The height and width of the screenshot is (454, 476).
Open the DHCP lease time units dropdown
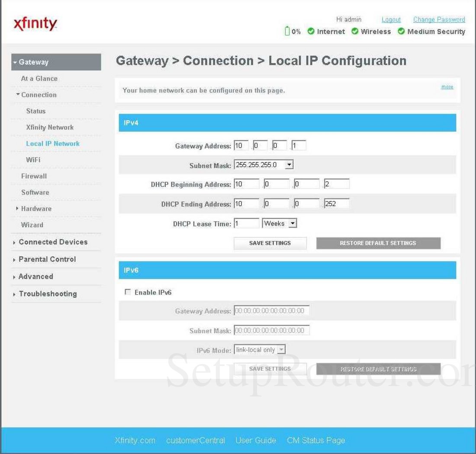coord(294,223)
